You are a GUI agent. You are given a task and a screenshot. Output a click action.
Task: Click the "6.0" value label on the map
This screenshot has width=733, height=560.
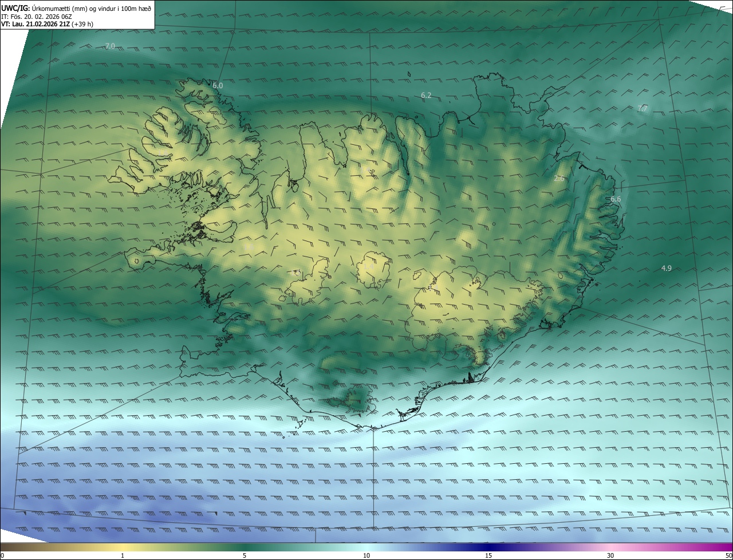coord(218,85)
